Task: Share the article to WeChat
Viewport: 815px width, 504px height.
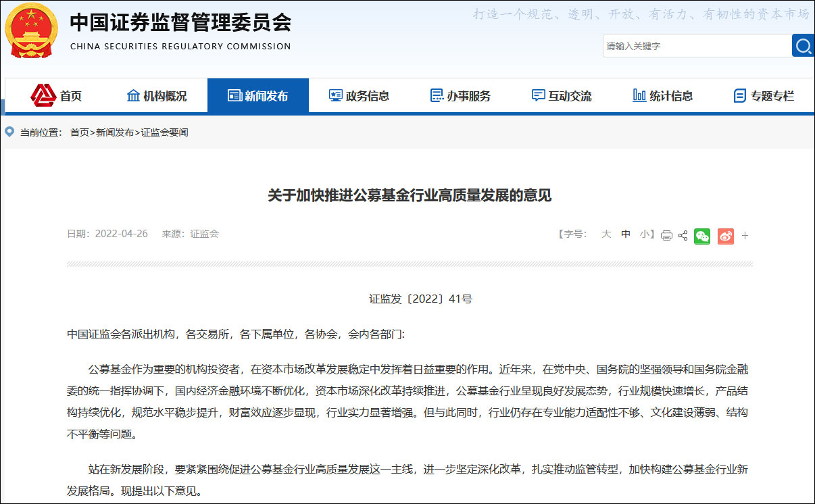Action: [x=702, y=236]
